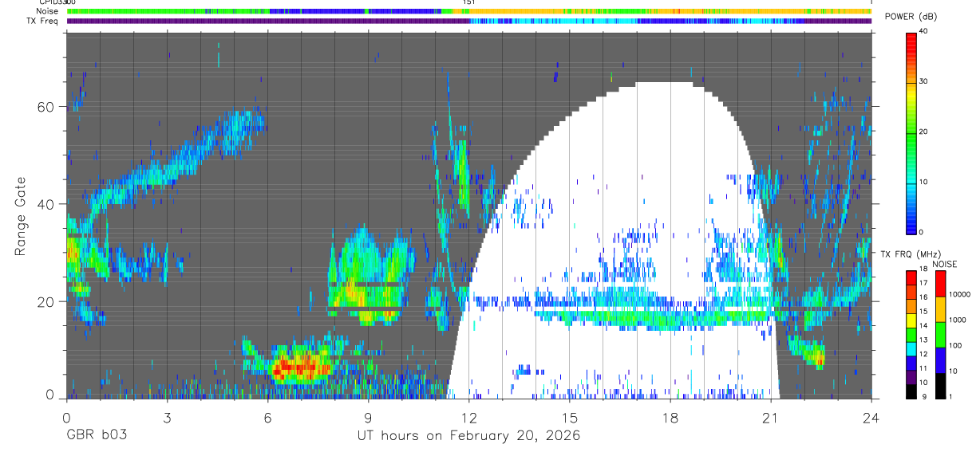Screen dimensions: 980x452
Task: Click the 'GBR b03' radar beam label
Action: coord(97,436)
